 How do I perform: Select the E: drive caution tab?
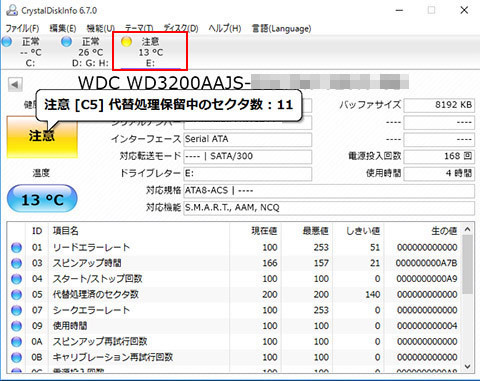tap(150, 52)
